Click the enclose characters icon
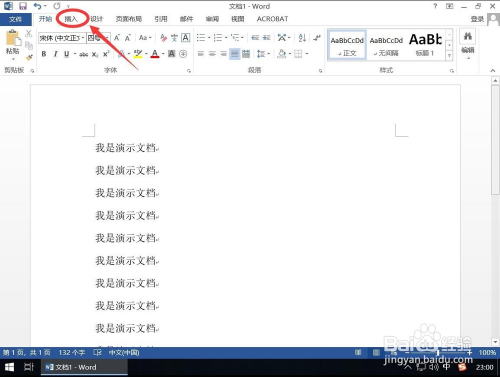The height and width of the screenshot is (377, 500). (183, 54)
